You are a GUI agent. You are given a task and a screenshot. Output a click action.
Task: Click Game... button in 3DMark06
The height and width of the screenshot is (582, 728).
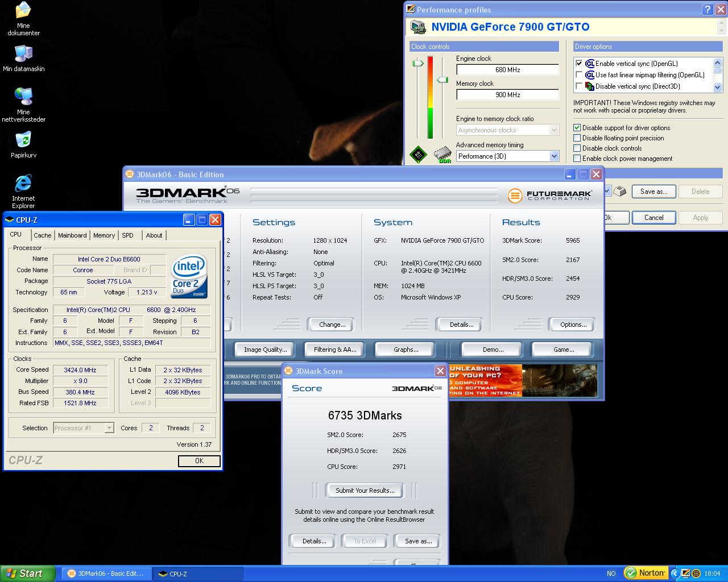(563, 350)
